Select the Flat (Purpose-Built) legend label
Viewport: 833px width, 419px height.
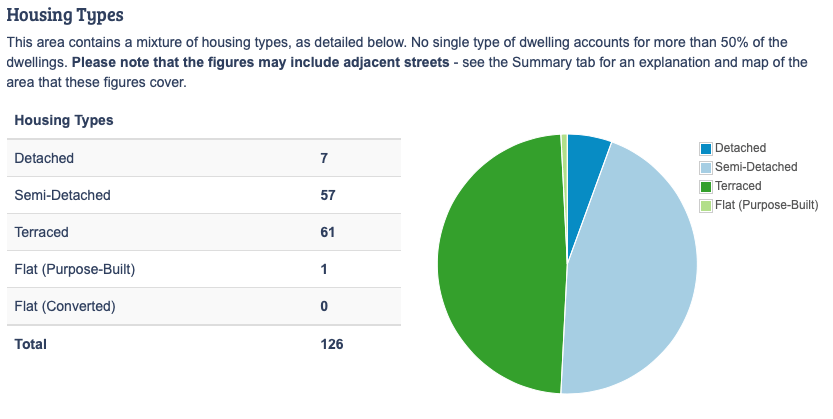pos(767,206)
